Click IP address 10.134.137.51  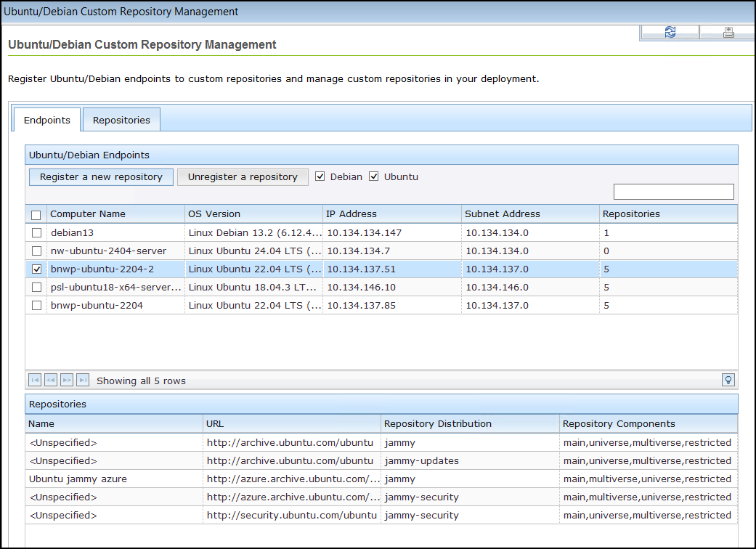tap(361, 269)
